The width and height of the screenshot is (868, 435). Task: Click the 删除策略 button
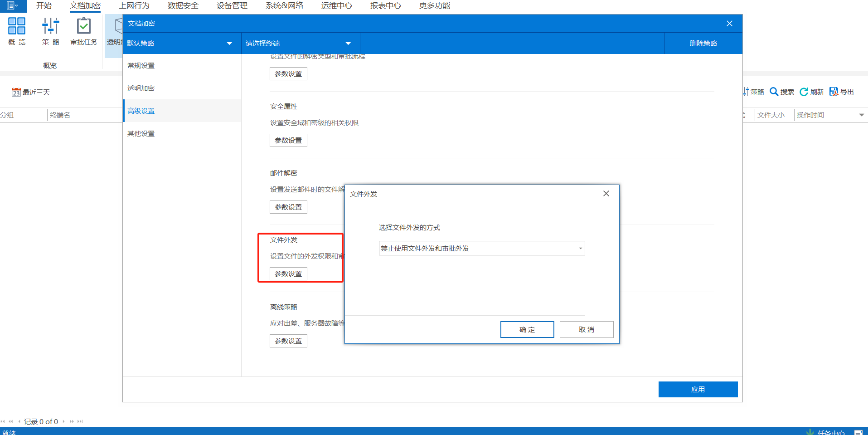(703, 43)
